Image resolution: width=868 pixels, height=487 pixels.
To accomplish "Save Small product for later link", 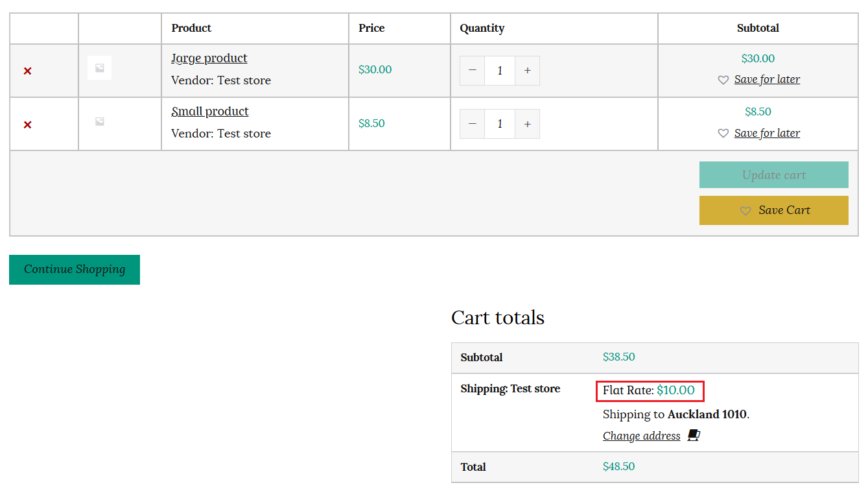I will tap(767, 133).
